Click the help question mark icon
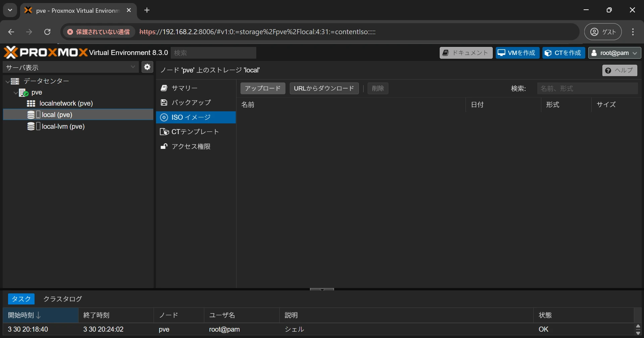This screenshot has height=338, width=644. pyautogui.click(x=608, y=70)
